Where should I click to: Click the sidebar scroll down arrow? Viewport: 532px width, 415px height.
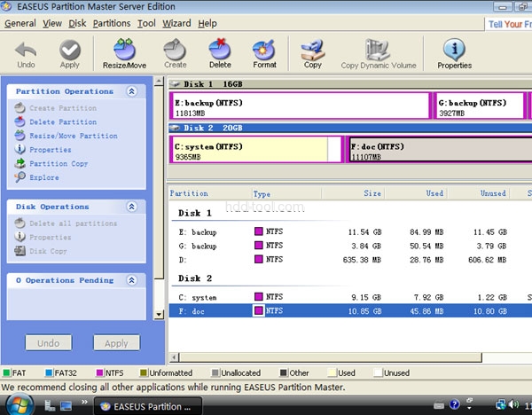coord(159,315)
